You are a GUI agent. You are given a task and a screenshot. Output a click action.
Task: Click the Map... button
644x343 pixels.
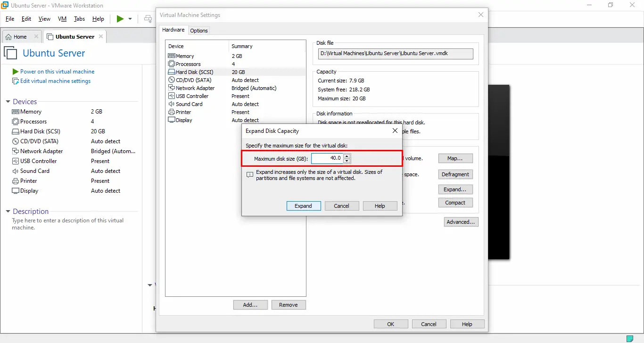coord(455,158)
